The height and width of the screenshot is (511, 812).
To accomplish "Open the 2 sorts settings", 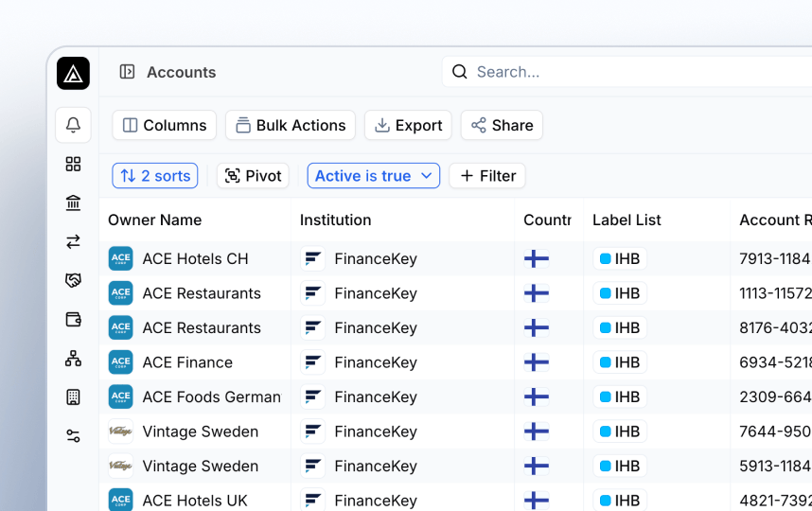I will [155, 175].
